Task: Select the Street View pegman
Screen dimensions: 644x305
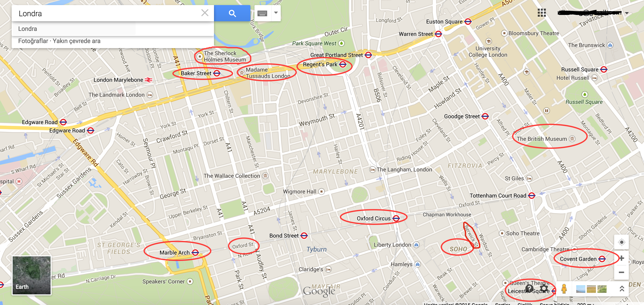Action: (x=564, y=289)
